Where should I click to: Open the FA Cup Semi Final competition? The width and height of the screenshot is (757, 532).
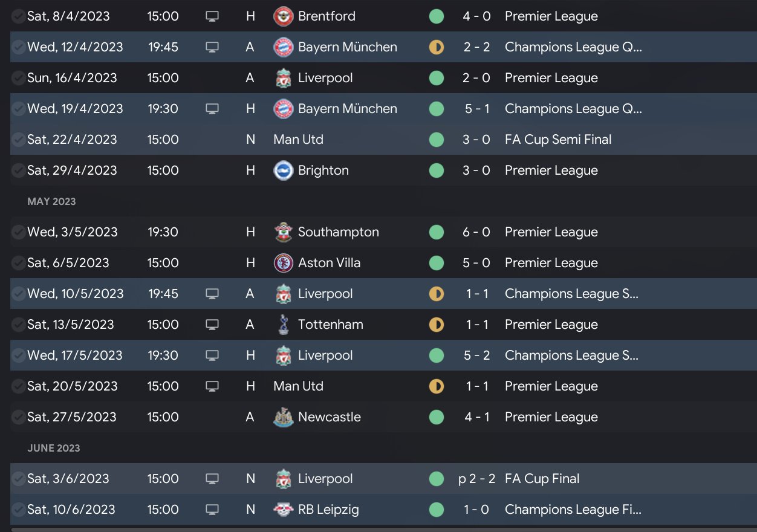click(x=557, y=140)
